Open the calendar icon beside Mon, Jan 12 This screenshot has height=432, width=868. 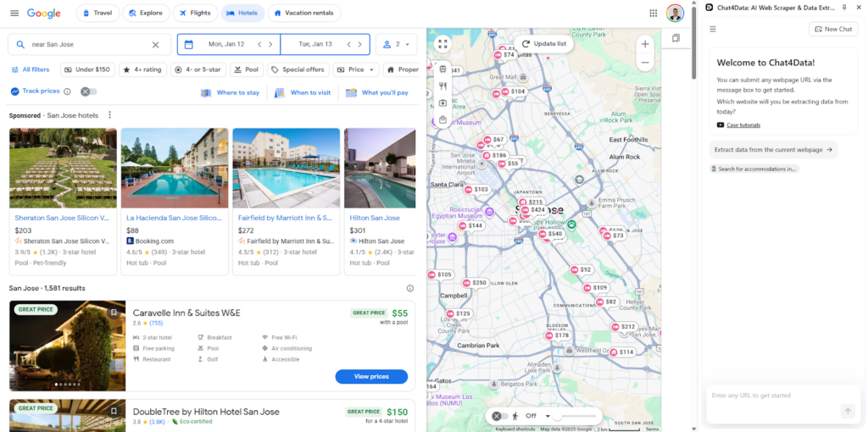pos(189,45)
